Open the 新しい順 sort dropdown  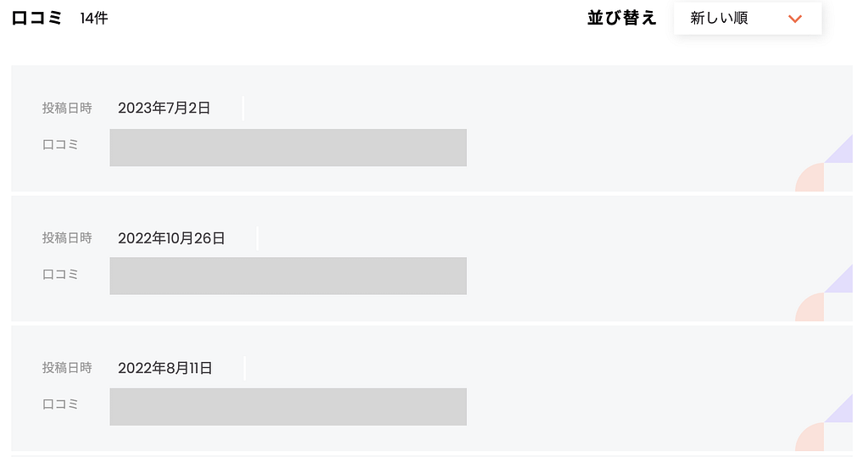(x=747, y=19)
